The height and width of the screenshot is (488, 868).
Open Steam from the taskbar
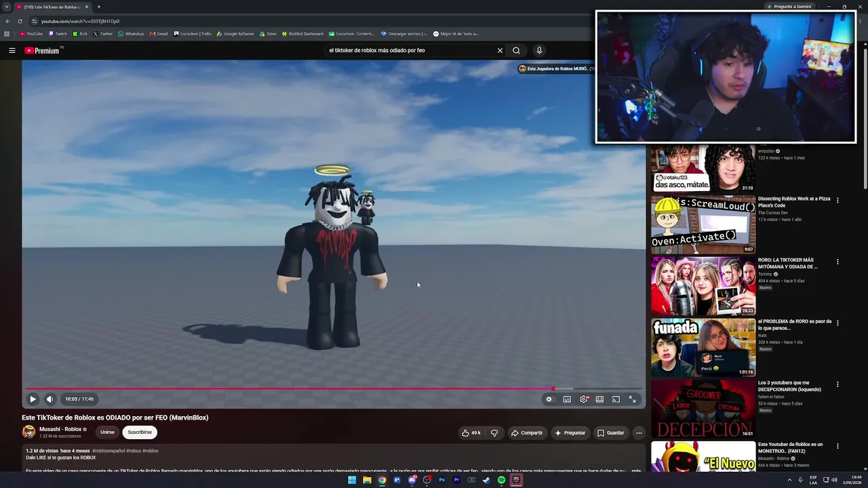pyautogui.click(x=486, y=480)
